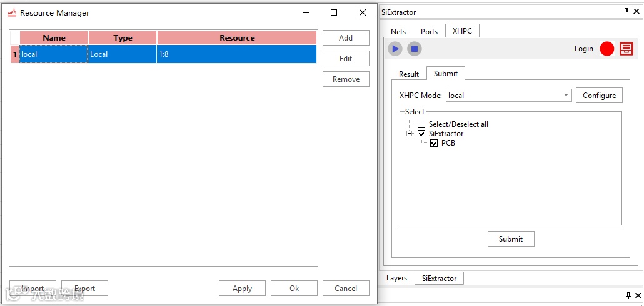Viewport: 644px width, 306px height.
Task: Maximize the Resource Manager window
Action: coord(334,12)
